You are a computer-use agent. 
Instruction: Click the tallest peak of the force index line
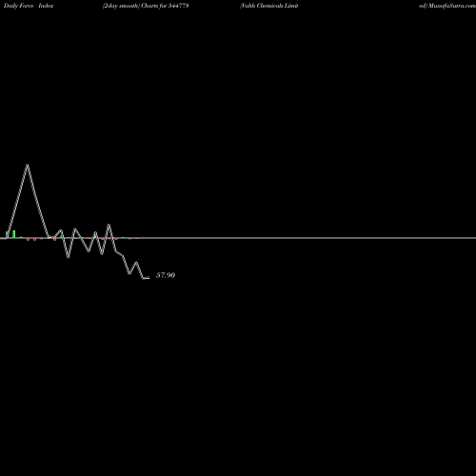(28, 166)
